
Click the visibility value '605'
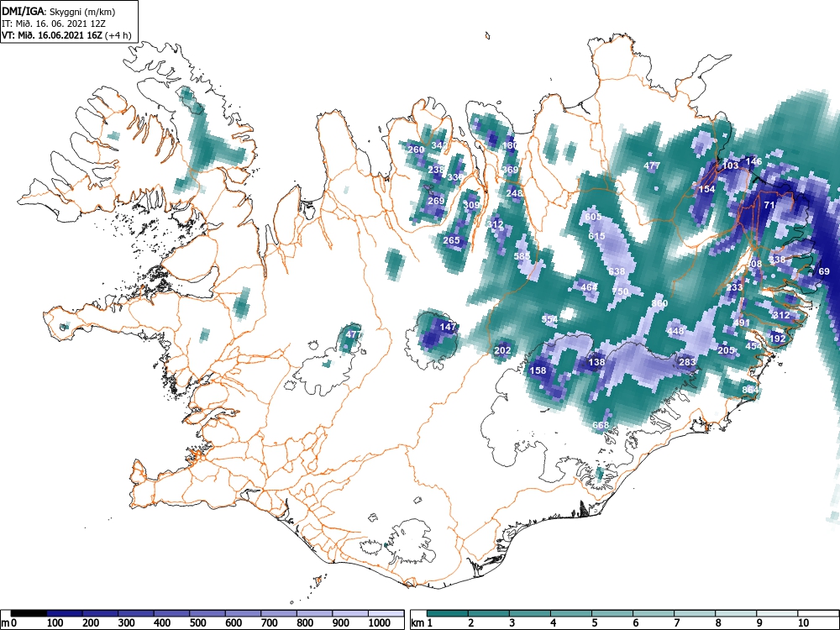pos(593,217)
